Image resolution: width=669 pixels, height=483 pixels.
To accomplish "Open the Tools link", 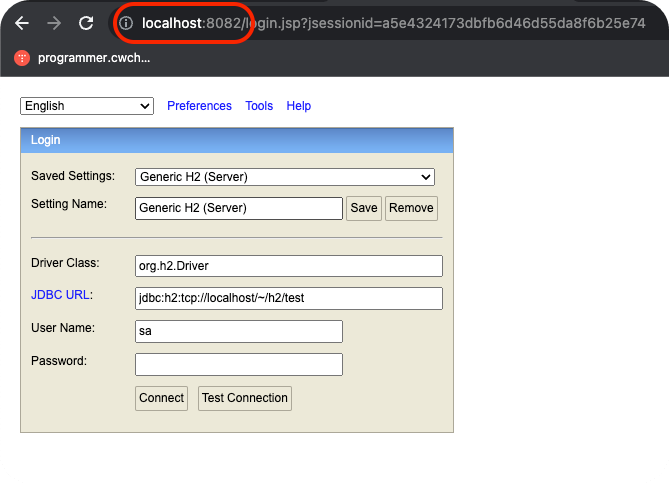I will (x=259, y=106).
